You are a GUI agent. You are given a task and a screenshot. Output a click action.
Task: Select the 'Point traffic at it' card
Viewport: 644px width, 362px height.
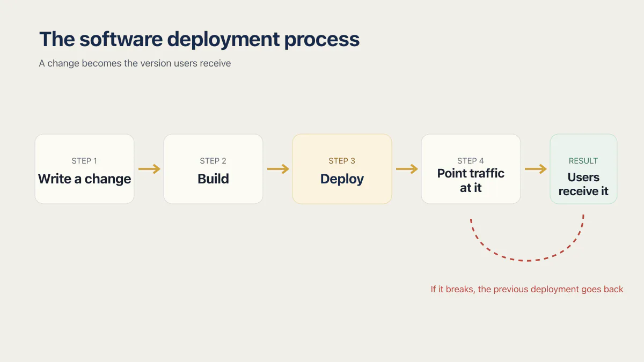click(x=471, y=169)
